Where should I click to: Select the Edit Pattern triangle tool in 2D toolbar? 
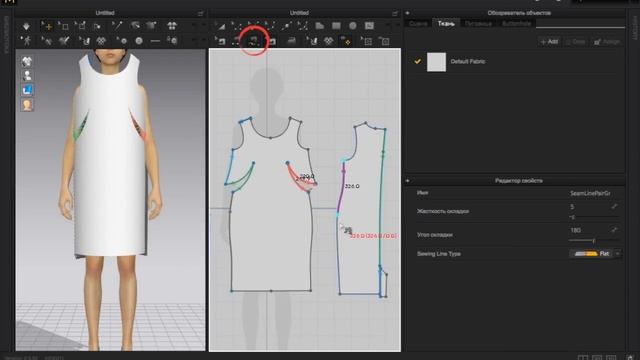pyautogui.click(x=221, y=26)
